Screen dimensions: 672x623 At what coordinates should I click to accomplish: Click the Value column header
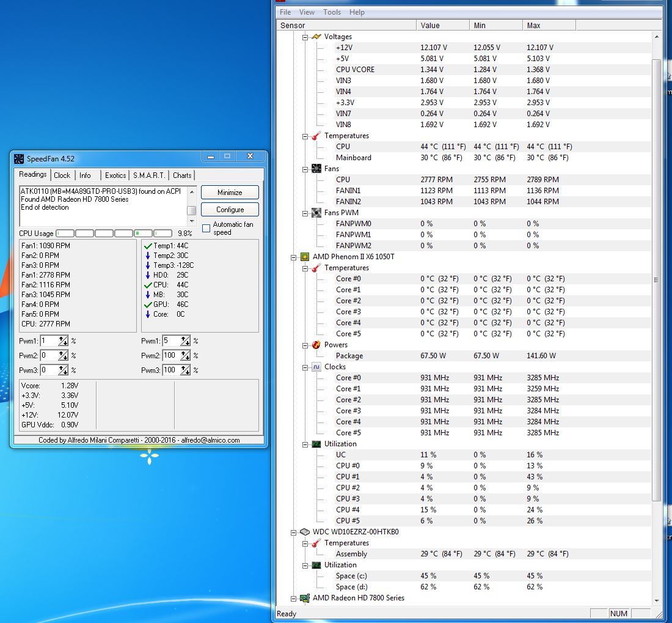point(443,25)
